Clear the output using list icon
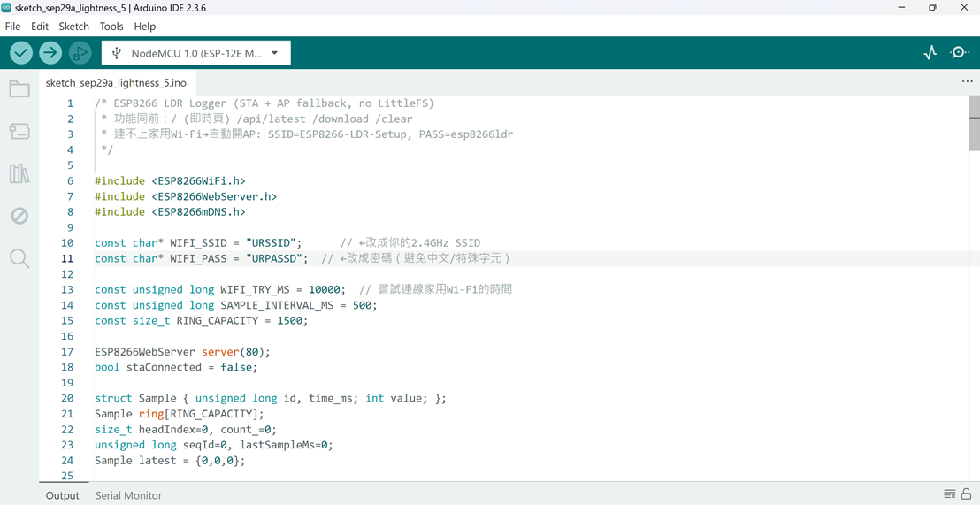980x505 pixels. coord(949,494)
